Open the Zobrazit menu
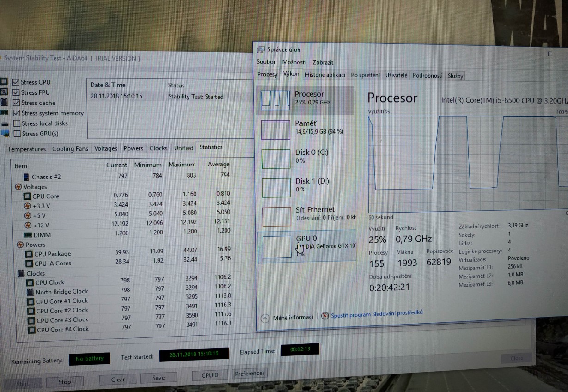 [323, 62]
